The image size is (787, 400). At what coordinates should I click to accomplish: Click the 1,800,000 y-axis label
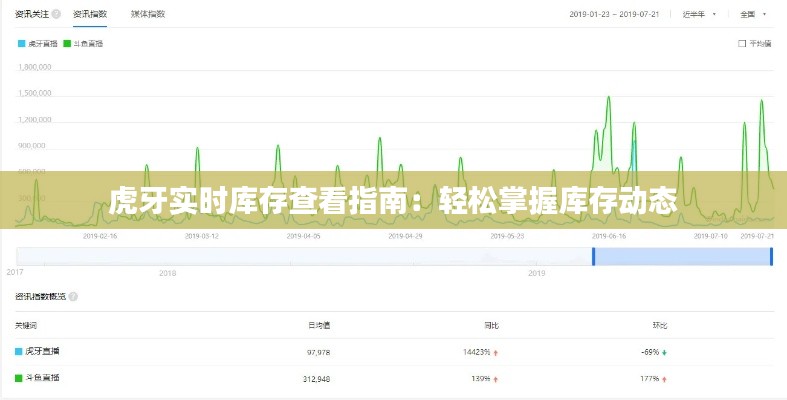[35, 67]
